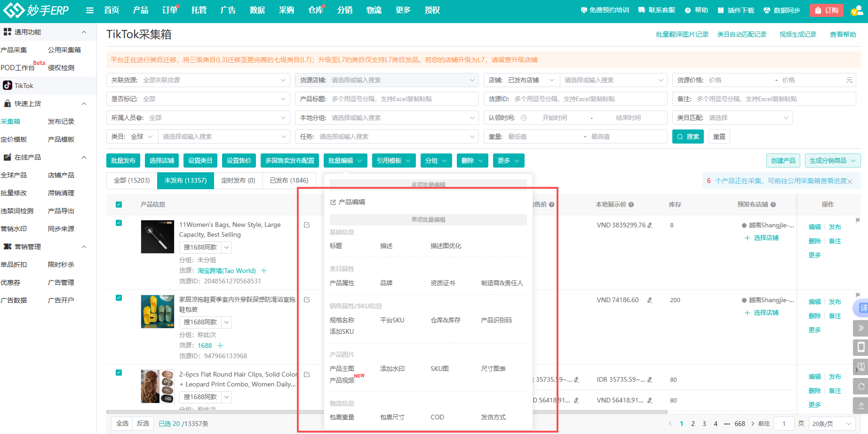Viewport: 868px width, 434px height.
Task: Click the help icon next to 本地展示价
Action: (631, 205)
